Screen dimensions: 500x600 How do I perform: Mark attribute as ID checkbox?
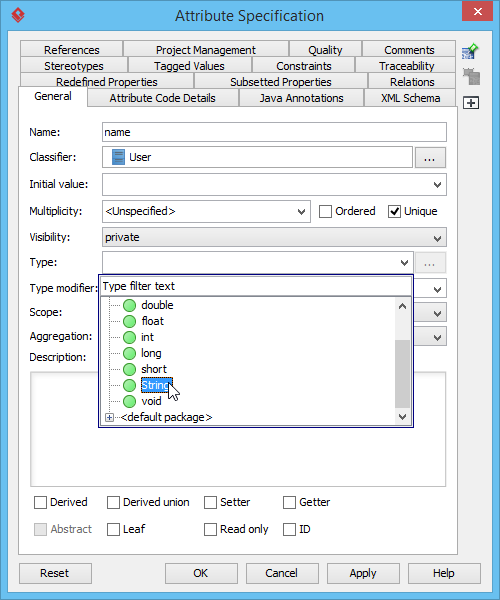pos(289,530)
